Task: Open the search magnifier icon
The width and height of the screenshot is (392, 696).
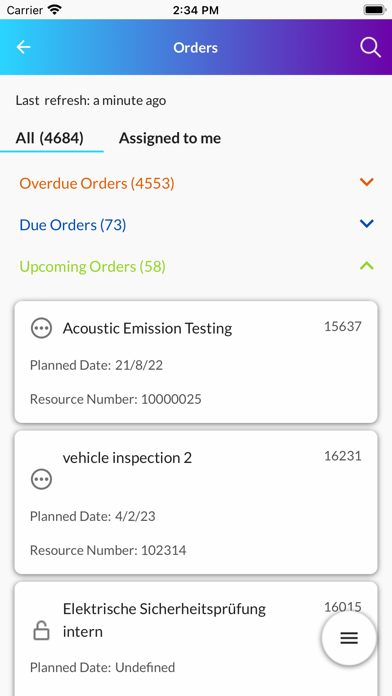Action: point(370,47)
